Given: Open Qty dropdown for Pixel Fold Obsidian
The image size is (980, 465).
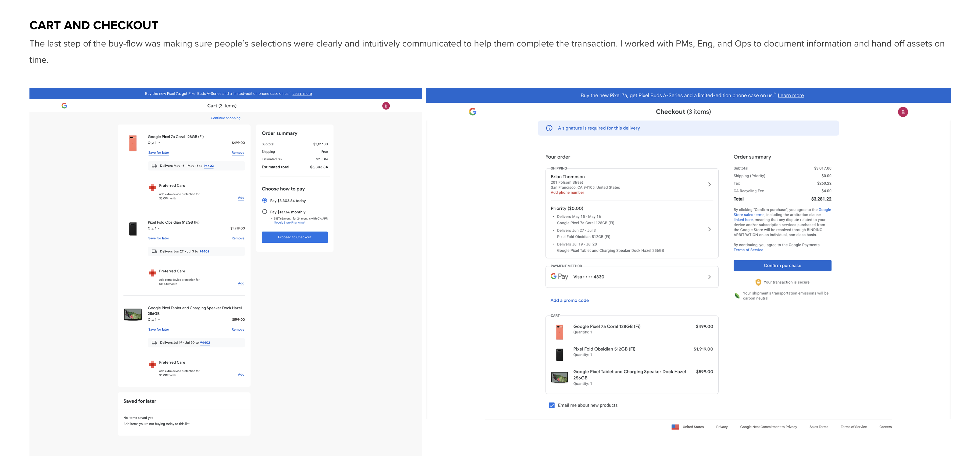Looking at the screenshot, I should pos(154,229).
